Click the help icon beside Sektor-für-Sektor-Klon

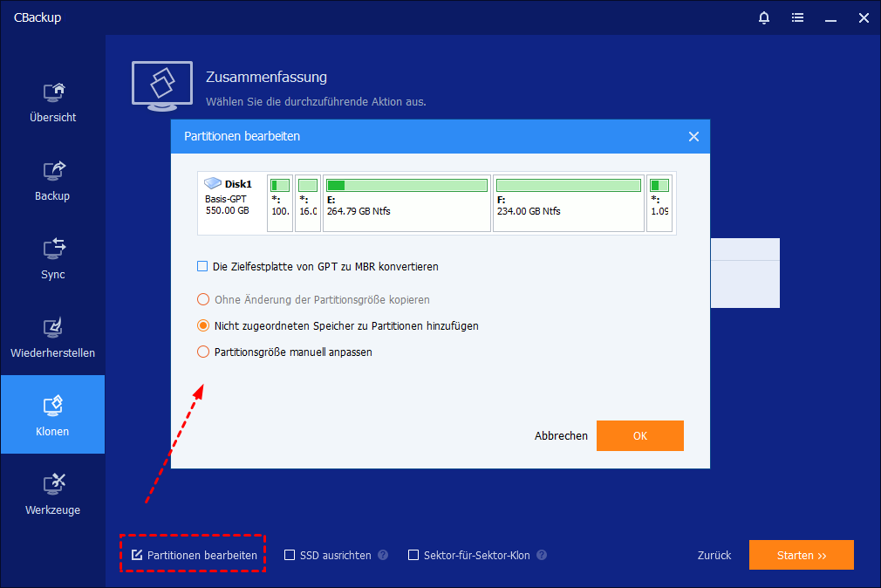tap(542, 555)
